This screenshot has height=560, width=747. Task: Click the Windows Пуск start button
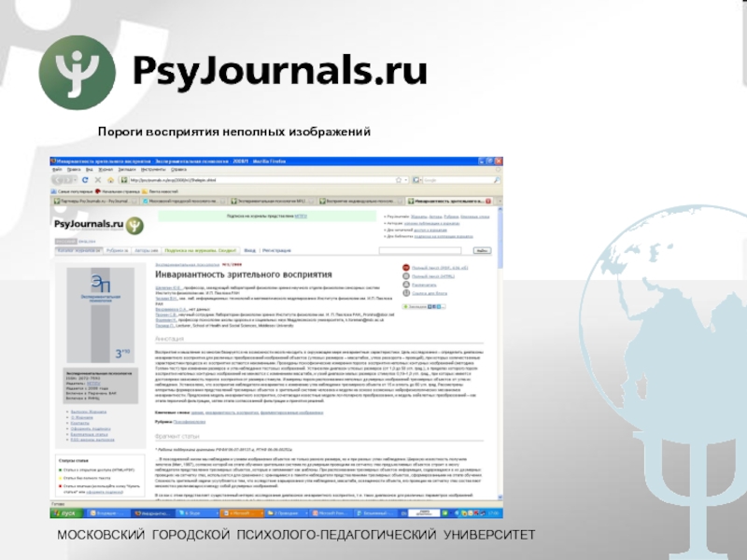click(66, 513)
